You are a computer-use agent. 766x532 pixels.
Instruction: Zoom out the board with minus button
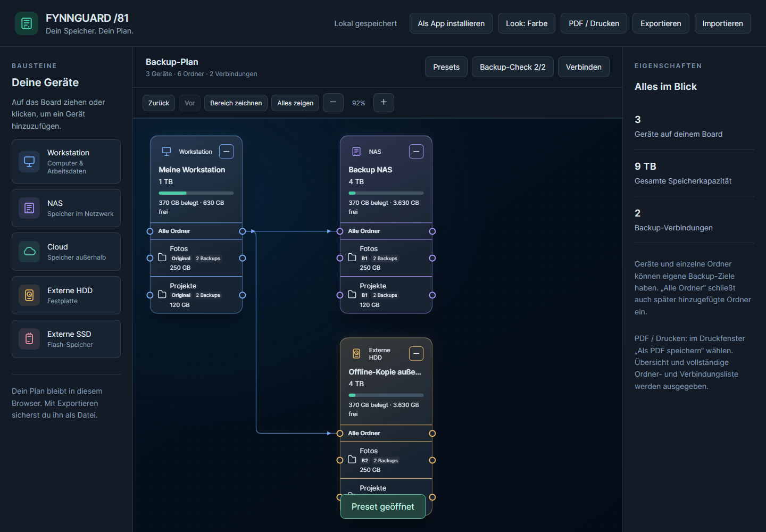[333, 102]
